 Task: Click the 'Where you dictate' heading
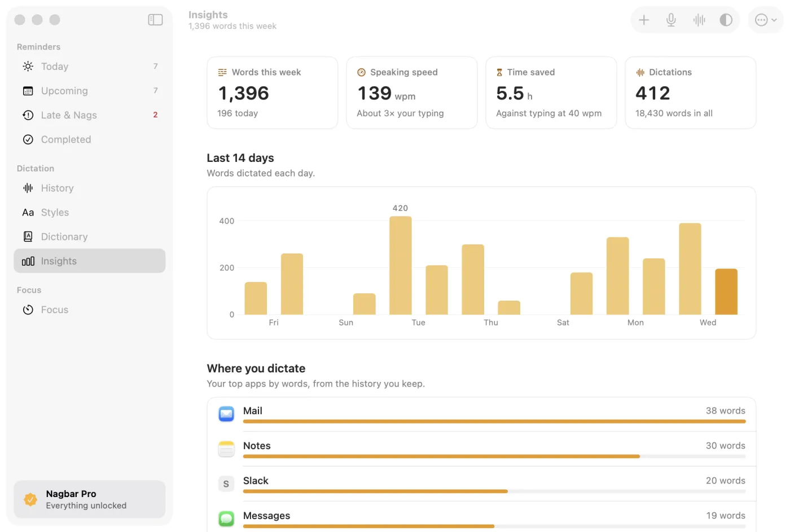coord(256,368)
